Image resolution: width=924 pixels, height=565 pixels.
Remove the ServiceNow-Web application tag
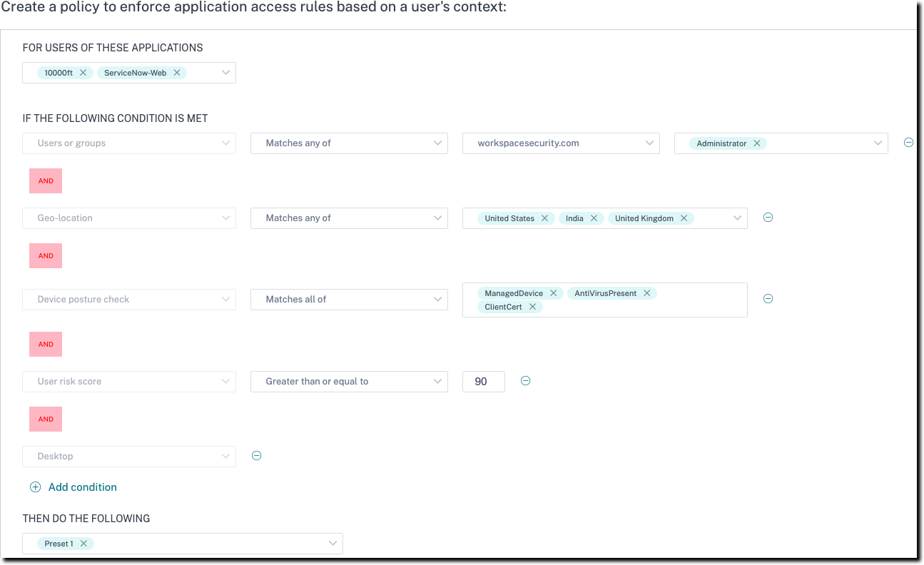tap(177, 73)
